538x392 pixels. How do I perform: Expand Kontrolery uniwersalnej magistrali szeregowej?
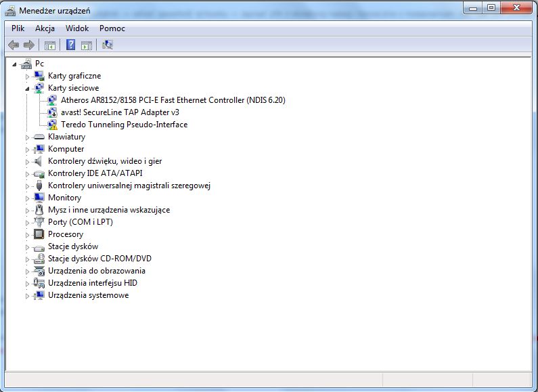[27, 186]
